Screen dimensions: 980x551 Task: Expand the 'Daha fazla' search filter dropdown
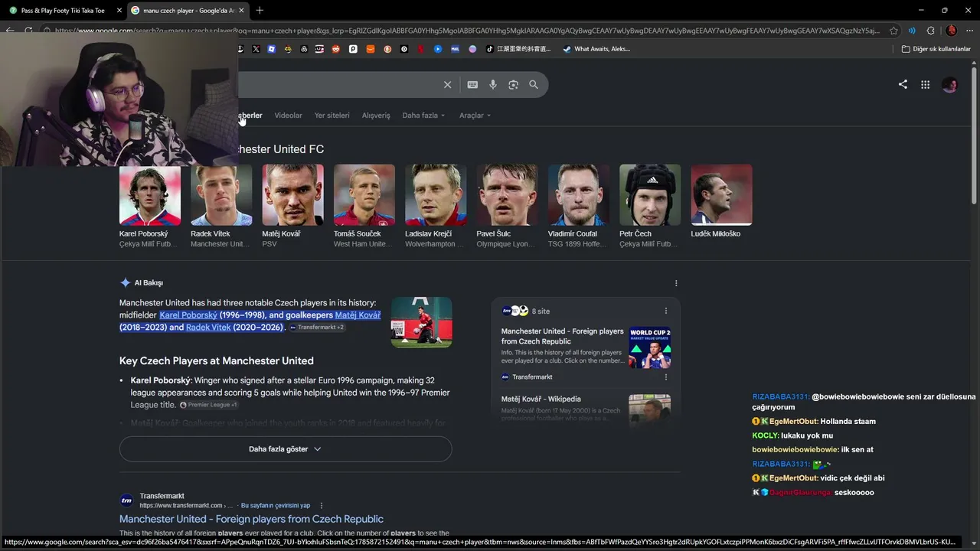pos(423,116)
